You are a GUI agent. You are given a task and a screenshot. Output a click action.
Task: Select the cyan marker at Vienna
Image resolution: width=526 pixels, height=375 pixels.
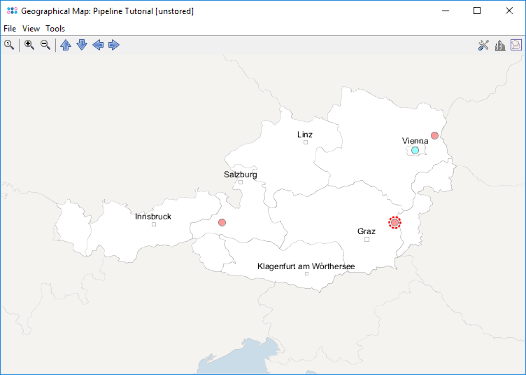click(x=415, y=150)
